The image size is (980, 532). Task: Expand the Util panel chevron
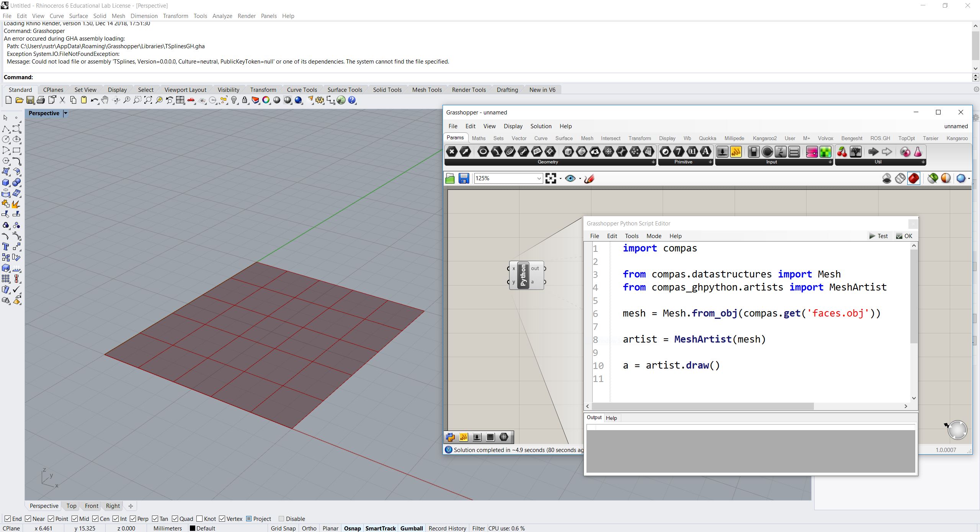(x=923, y=162)
